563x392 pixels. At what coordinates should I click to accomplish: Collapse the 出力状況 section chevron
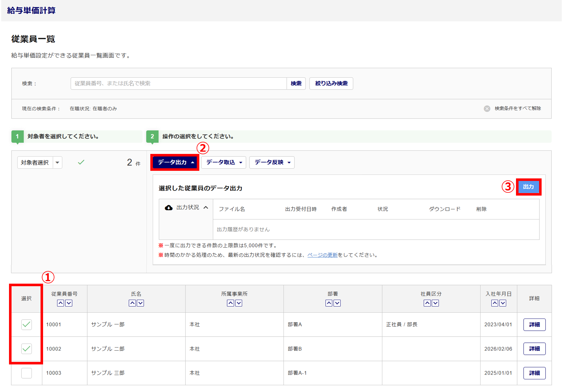tap(206, 208)
